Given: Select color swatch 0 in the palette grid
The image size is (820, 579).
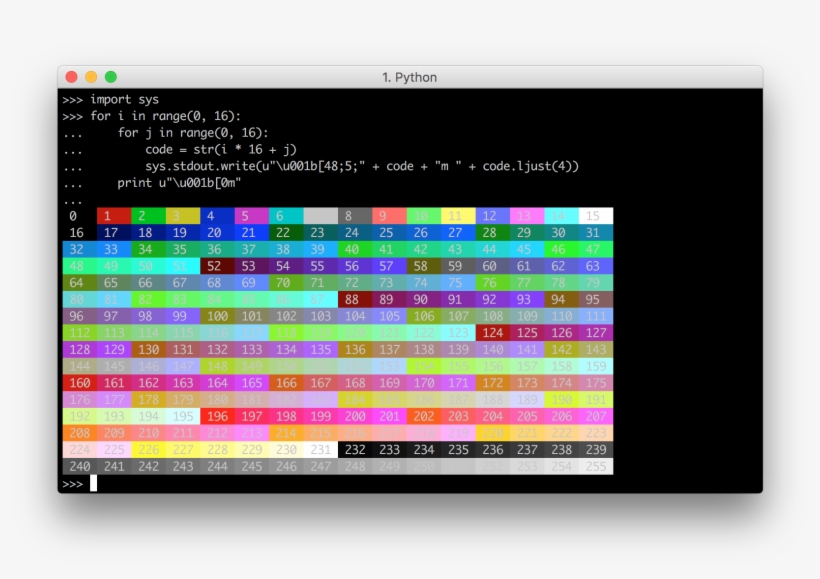Looking at the screenshot, I should pyautogui.click(x=74, y=215).
